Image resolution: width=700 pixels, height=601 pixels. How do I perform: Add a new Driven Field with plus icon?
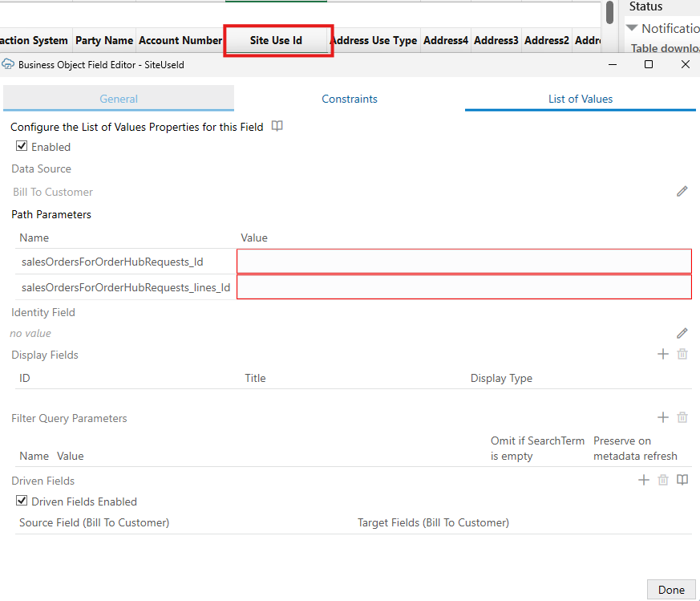(644, 479)
